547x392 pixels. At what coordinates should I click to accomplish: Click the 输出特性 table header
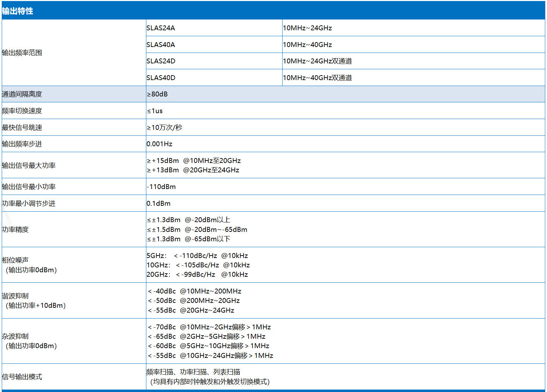tap(17, 11)
